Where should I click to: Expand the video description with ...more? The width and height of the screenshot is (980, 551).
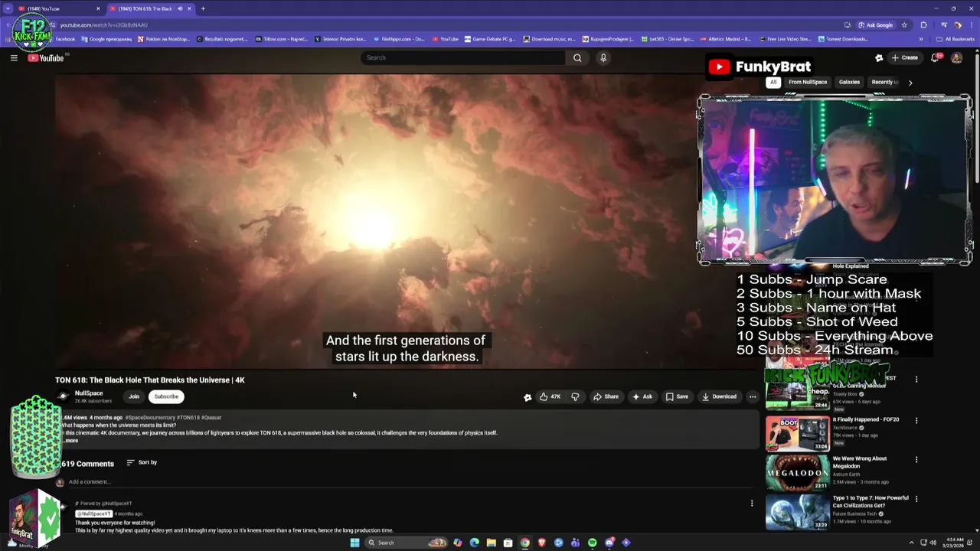(x=70, y=441)
